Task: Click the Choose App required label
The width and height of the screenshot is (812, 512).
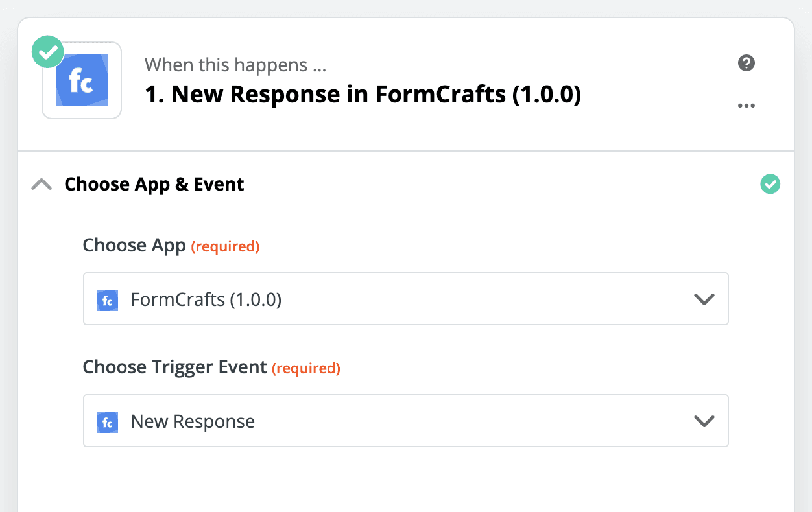Action: pos(171,246)
